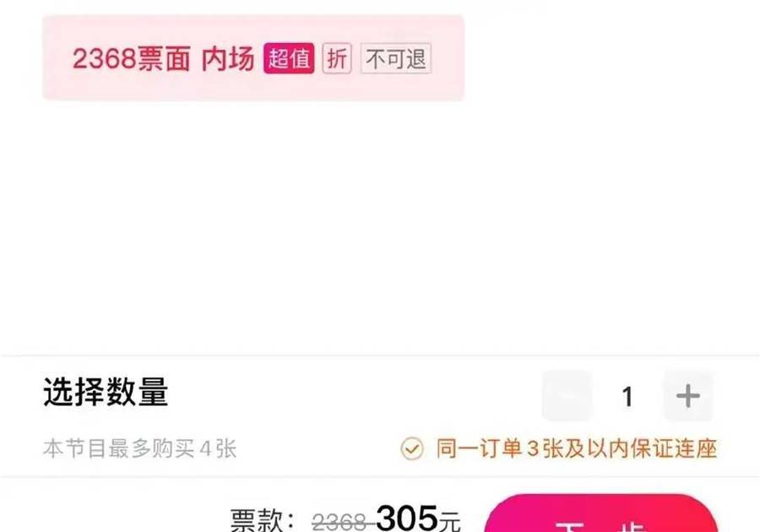The image size is (760, 532).
Task: Tap the 折 discount tag
Action: [x=337, y=58]
